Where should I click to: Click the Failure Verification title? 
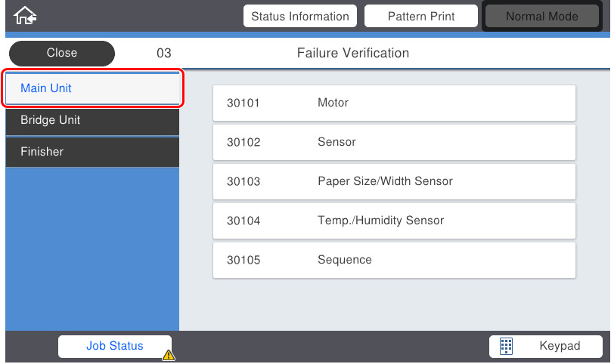click(353, 53)
